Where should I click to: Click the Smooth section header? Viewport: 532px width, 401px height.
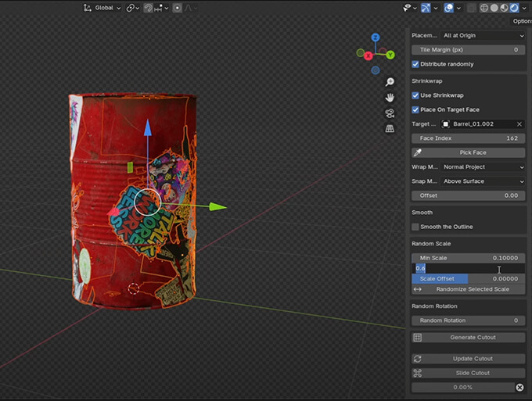(x=422, y=213)
